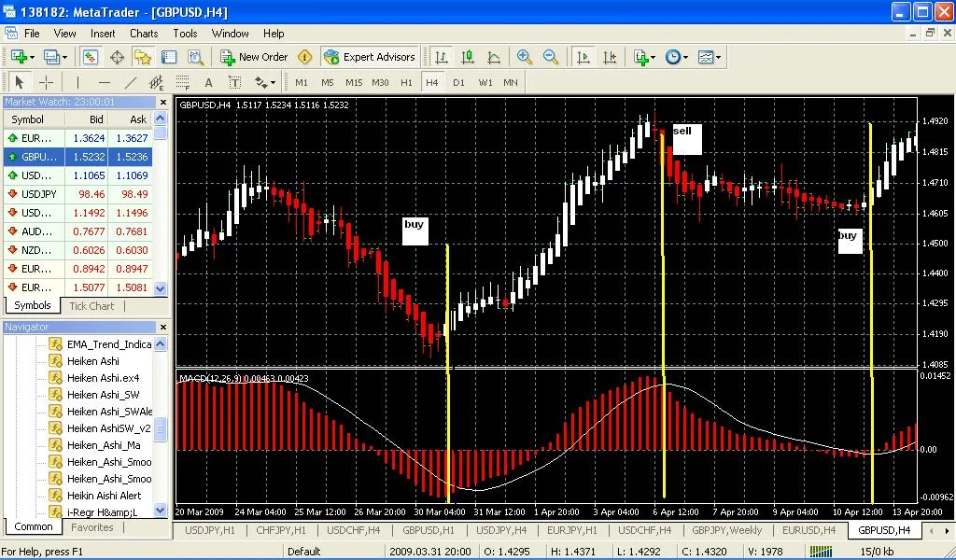The height and width of the screenshot is (560, 956).
Task: Select the Text Label 'T' tool
Action: click(234, 82)
